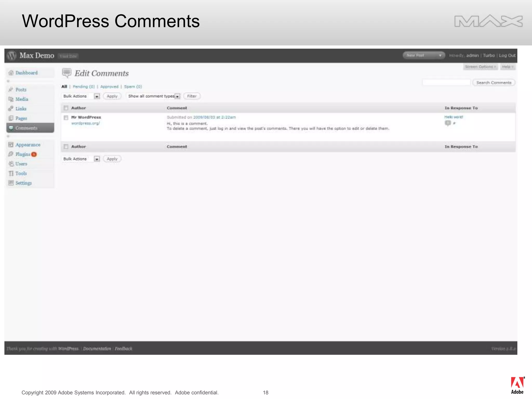Click the Appearance icon
532x399 pixels.
click(11, 145)
